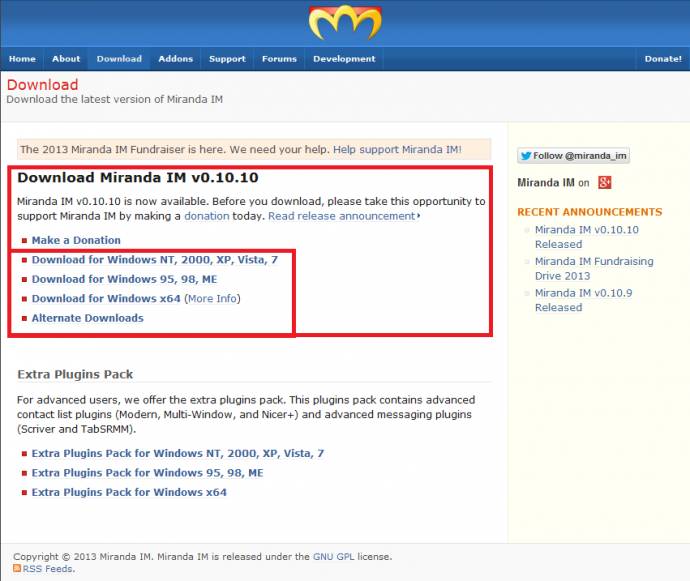Open the Support section
Viewport: 690px width, 581px height.
click(227, 59)
